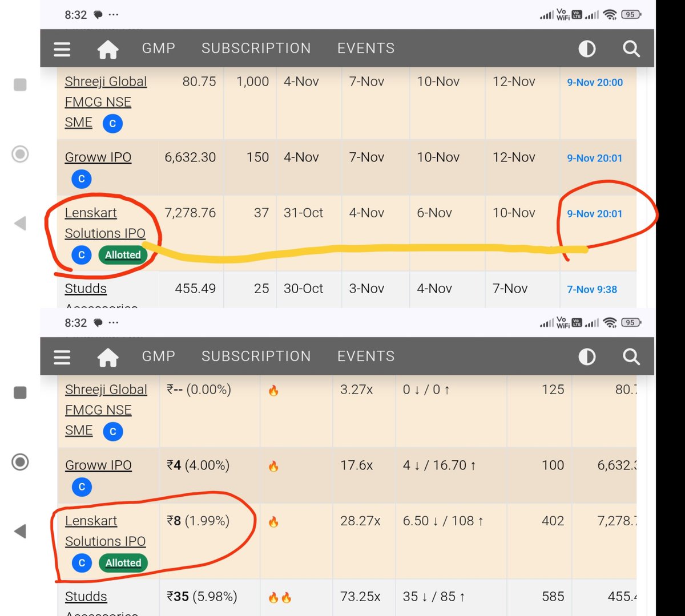Select GMP ₹8 (1.99%) for Lenskart
Viewport: 685px width, 616px height.
198,521
